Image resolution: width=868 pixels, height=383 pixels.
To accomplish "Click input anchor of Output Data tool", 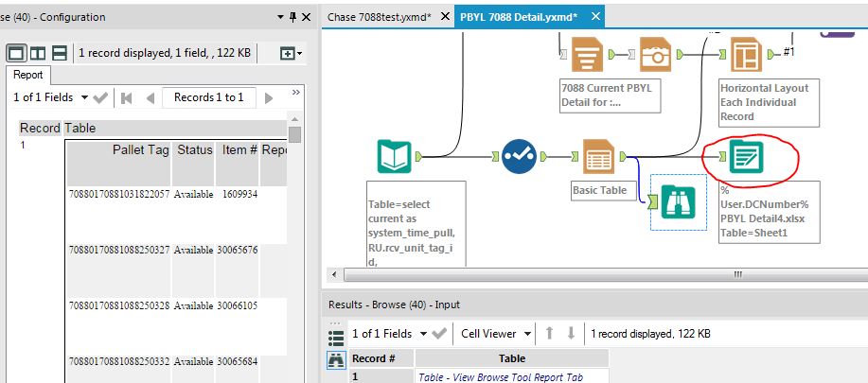I will (x=722, y=158).
